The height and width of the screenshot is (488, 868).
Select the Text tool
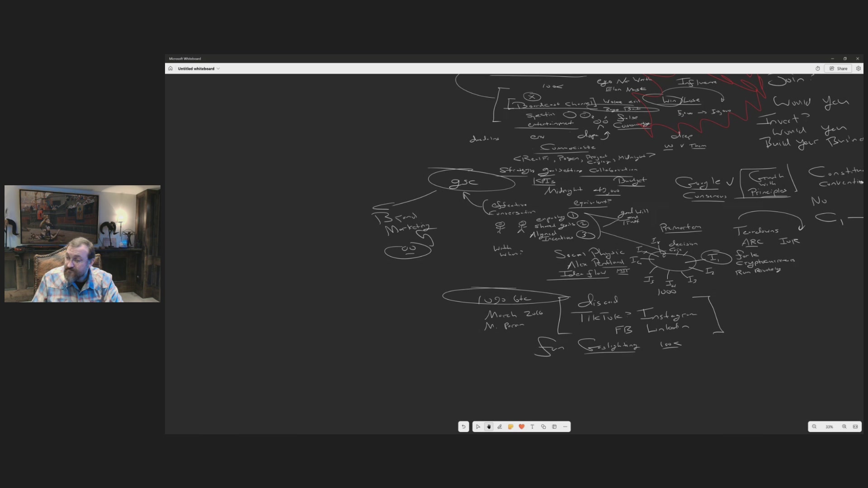click(x=532, y=427)
